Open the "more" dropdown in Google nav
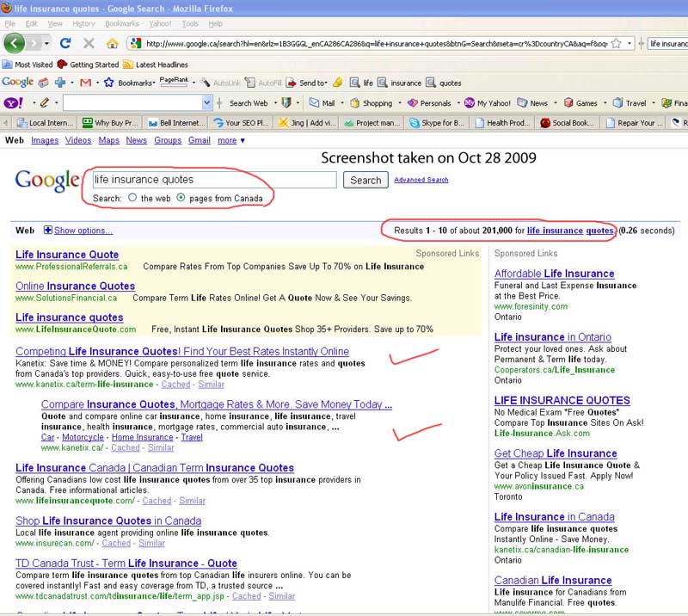688x616 pixels. click(230, 141)
